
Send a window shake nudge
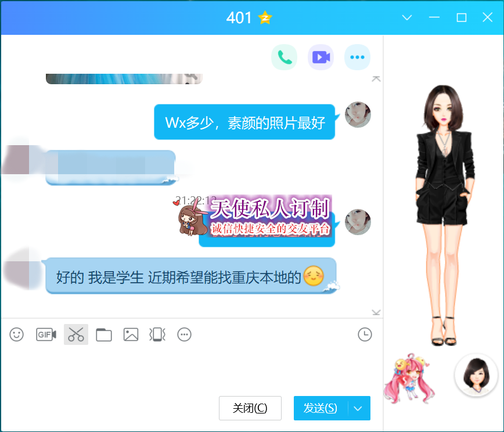coord(157,334)
